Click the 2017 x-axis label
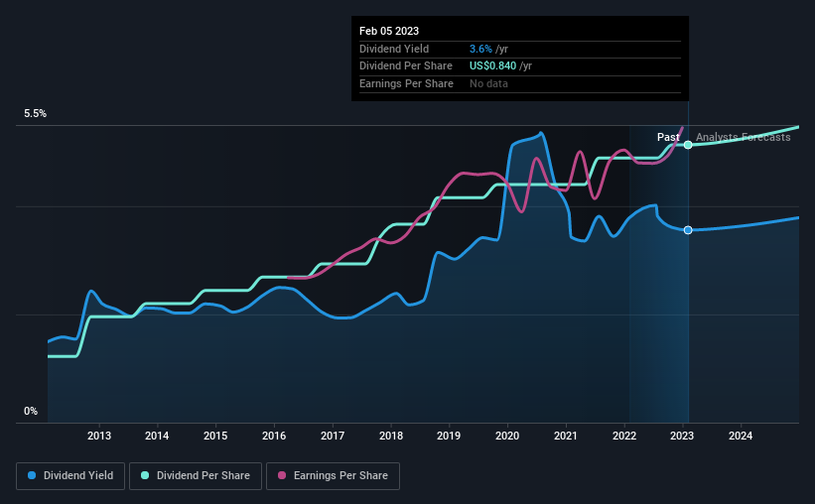Viewport: 815px width, 504px height. point(333,436)
